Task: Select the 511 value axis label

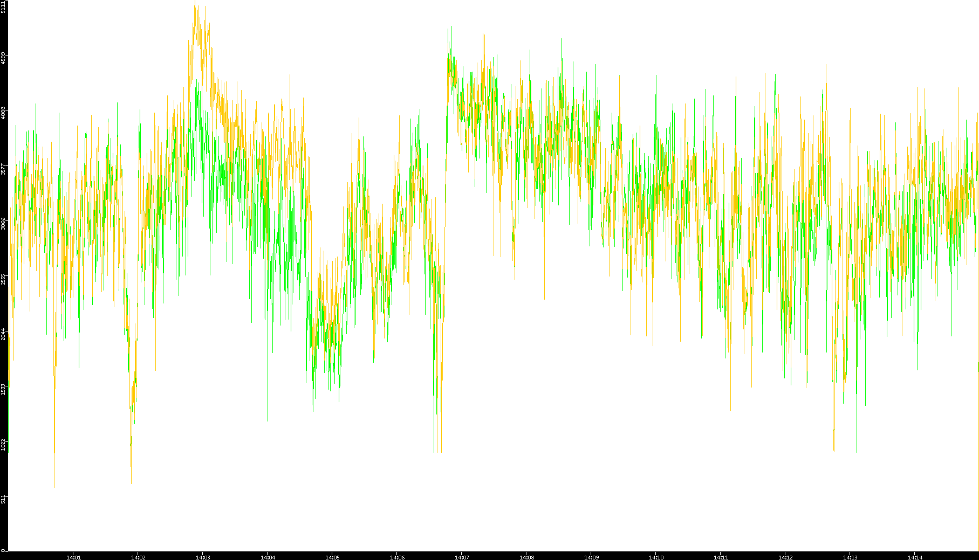Action: pyautogui.click(x=4, y=499)
